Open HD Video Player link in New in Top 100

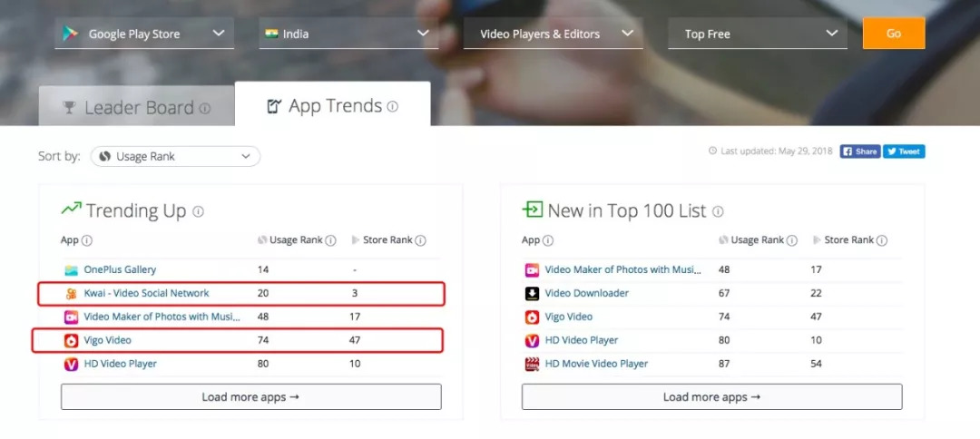point(582,340)
